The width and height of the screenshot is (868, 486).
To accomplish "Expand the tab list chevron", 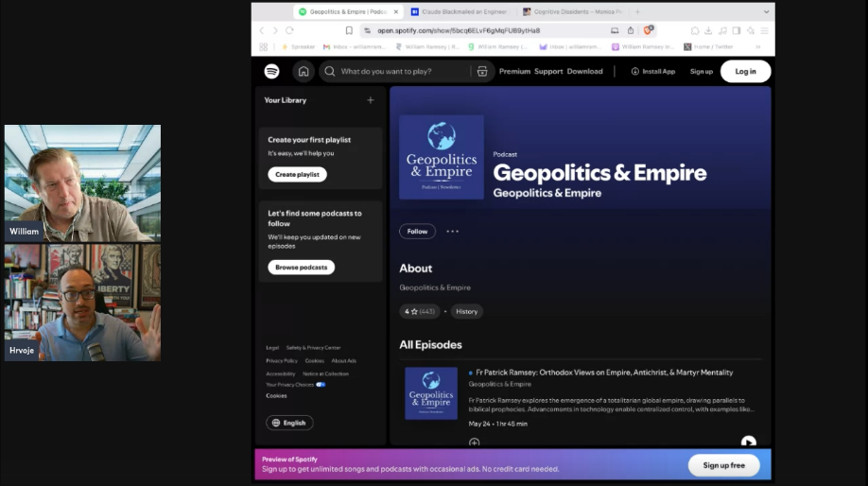I will click(766, 11).
